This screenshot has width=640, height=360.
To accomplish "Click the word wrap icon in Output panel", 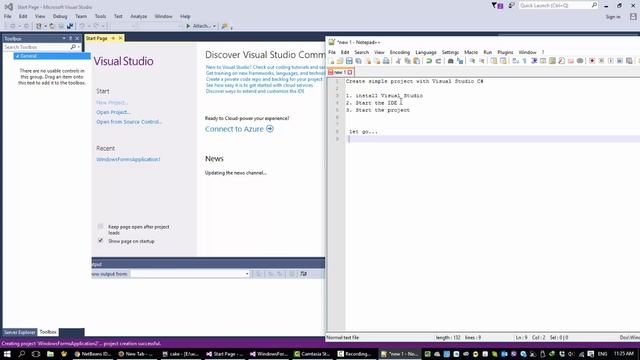I will pyautogui.click(x=304, y=274).
